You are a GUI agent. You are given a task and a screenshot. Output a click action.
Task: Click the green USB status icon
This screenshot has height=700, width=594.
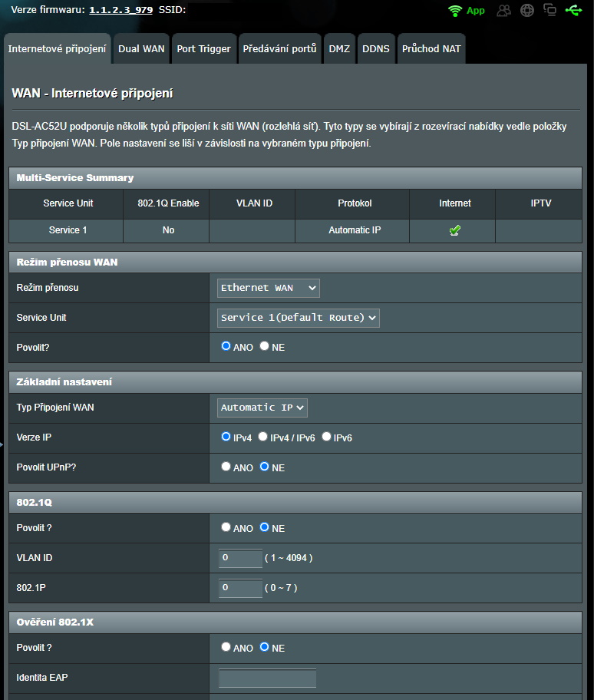point(573,11)
